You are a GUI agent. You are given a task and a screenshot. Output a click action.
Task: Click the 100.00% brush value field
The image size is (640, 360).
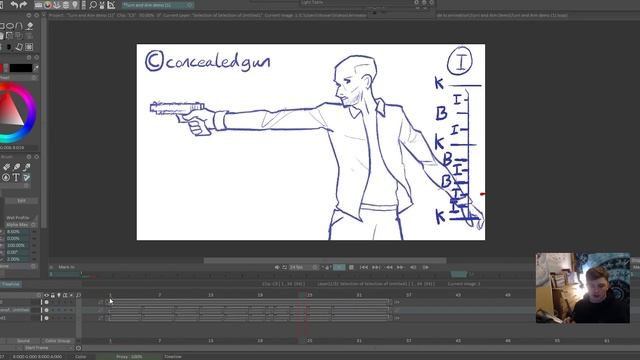coord(17,246)
